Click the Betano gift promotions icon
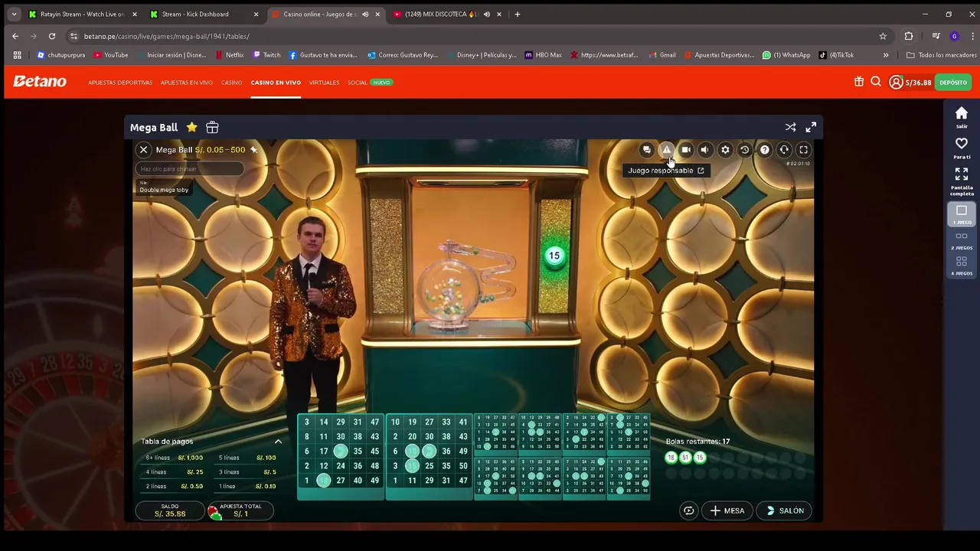This screenshot has width=980, height=551. 859,82
